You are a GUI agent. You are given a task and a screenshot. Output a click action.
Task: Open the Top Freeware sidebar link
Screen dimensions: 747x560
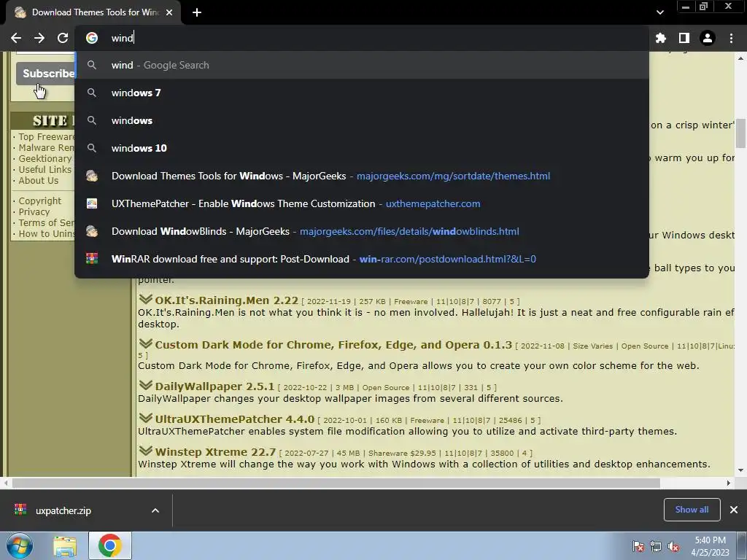(47, 136)
